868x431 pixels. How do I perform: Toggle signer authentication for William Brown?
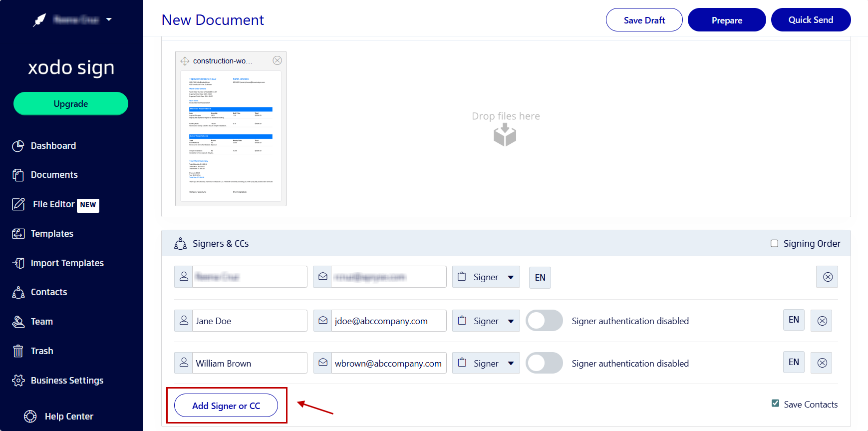click(544, 363)
